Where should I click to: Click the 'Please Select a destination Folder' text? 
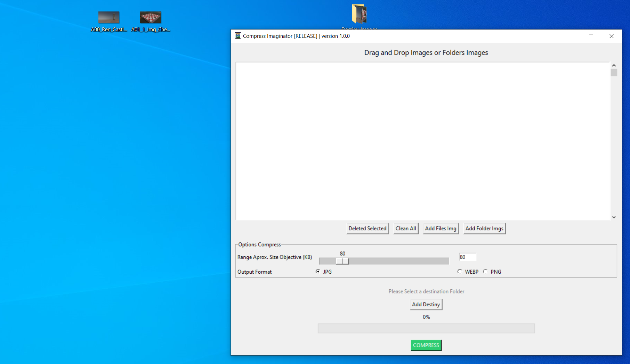(426, 291)
